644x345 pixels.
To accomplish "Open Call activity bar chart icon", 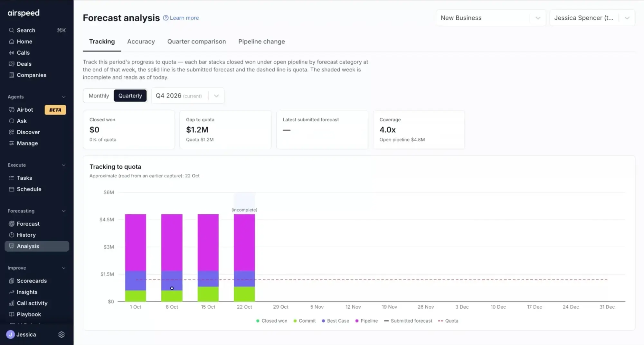I will 12,303.
